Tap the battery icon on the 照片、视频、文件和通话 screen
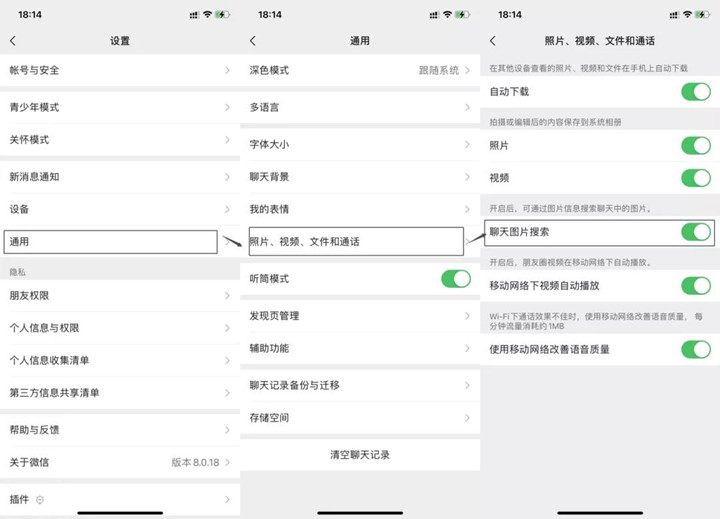The image size is (720, 519). coord(702,15)
